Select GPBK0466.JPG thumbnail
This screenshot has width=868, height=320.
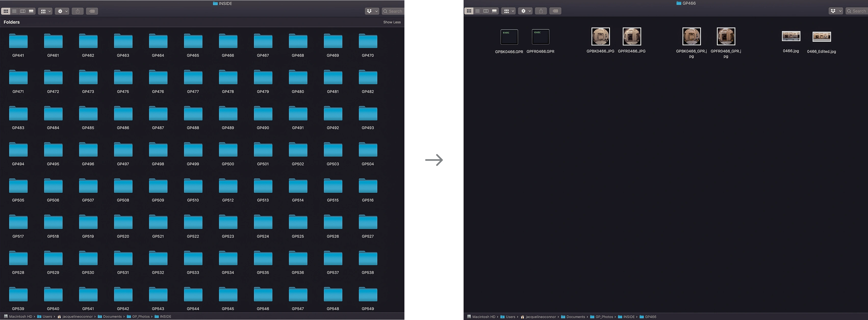601,36
